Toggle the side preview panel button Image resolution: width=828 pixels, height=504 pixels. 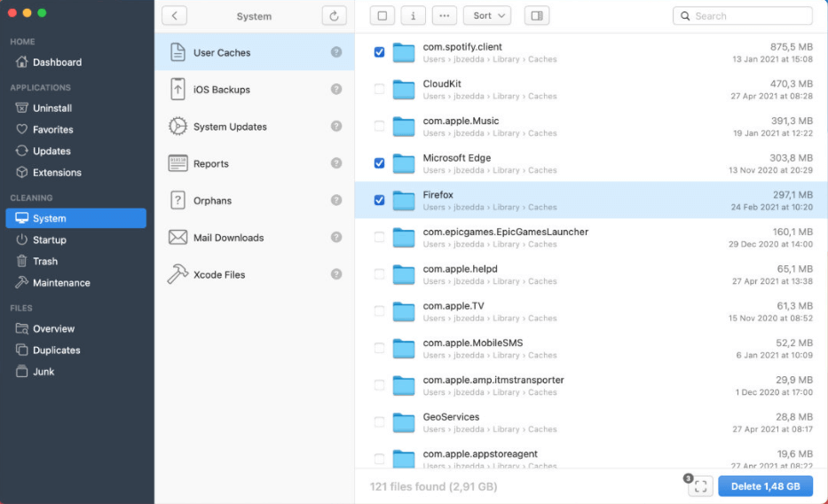click(537, 16)
